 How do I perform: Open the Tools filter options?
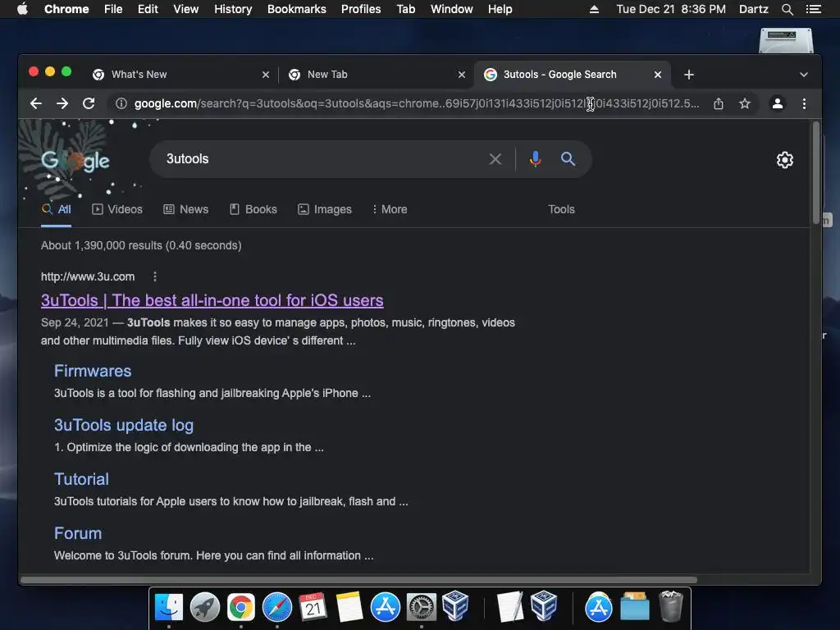coord(561,209)
